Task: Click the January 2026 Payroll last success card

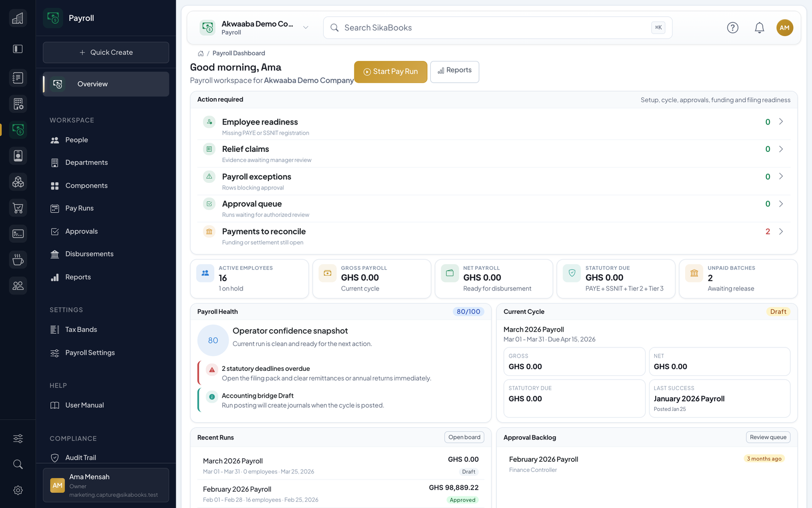Action: click(719, 399)
